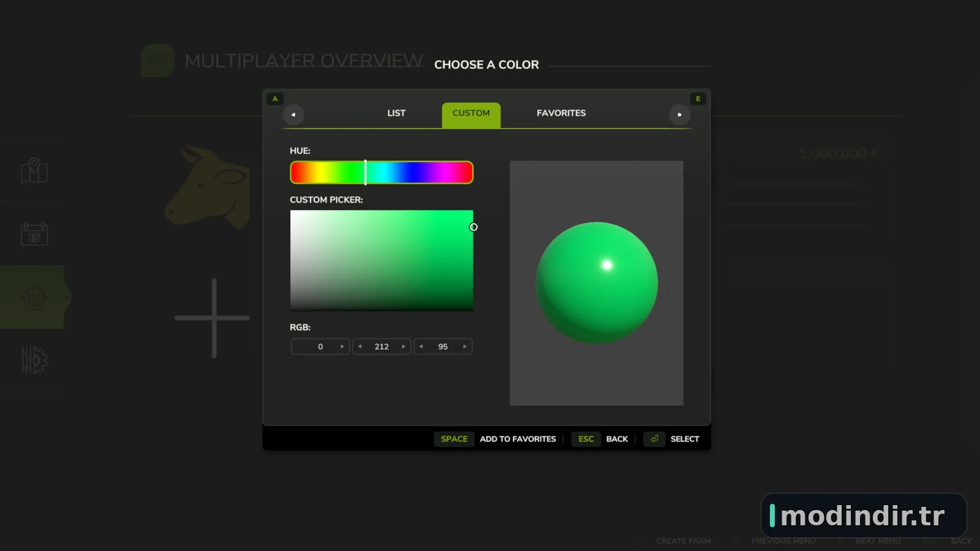
Task: Click the plus add farm icon
Action: [x=213, y=318]
